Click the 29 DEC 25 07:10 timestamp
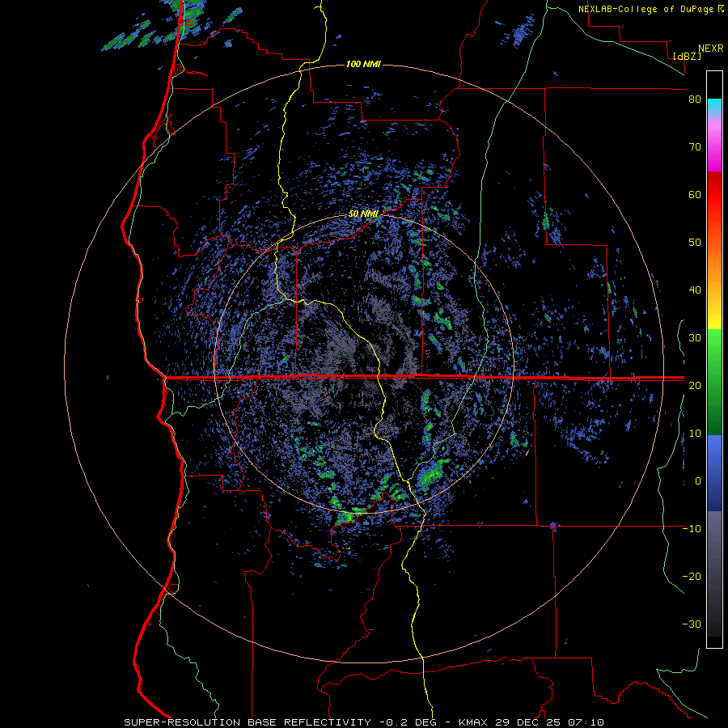 pyautogui.click(x=550, y=722)
